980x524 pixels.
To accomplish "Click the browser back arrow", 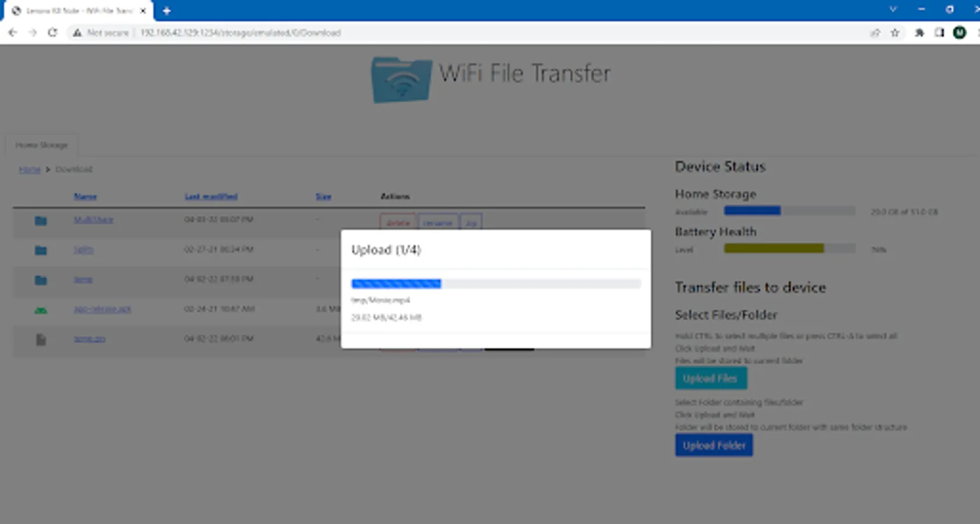I will tap(12, 33).
